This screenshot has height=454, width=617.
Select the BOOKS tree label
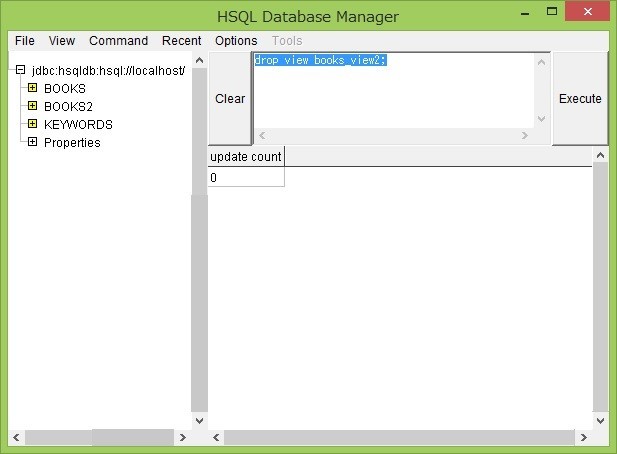pyautogui.click(x=65, y=89)
